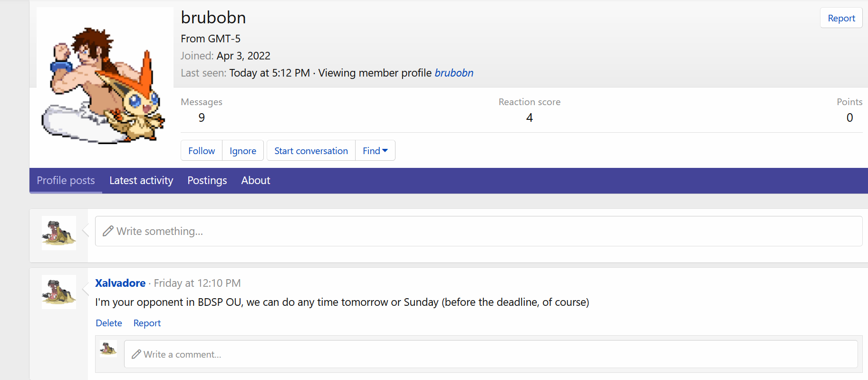This screenshot has width=868, height=380.
Task: Click the 'Friday at 12:10 PM' timestamp
Action: click(197, 283)
